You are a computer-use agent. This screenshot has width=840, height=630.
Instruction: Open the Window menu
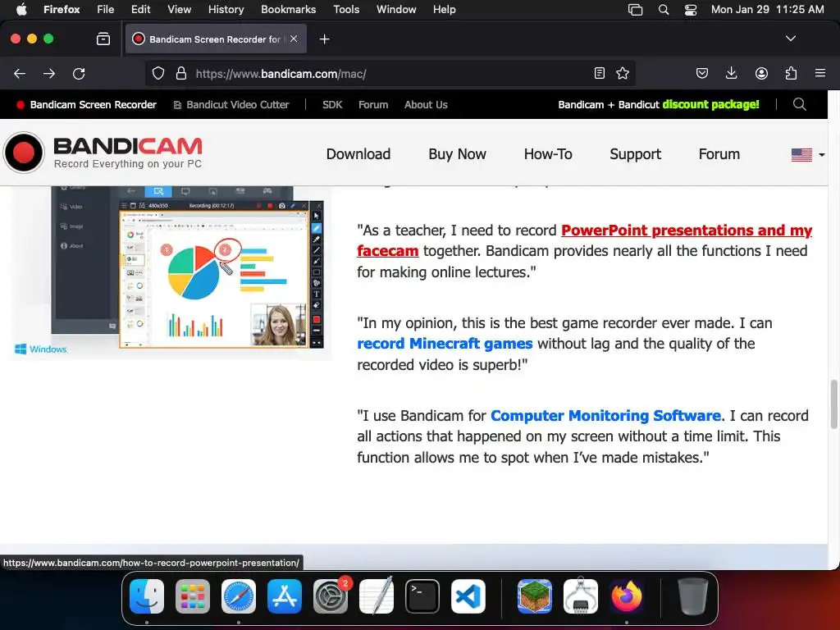coord(396,10)
